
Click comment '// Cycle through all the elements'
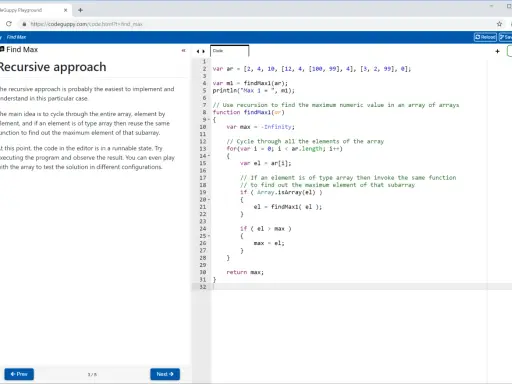pyautogui.click(x=305, y=141)
